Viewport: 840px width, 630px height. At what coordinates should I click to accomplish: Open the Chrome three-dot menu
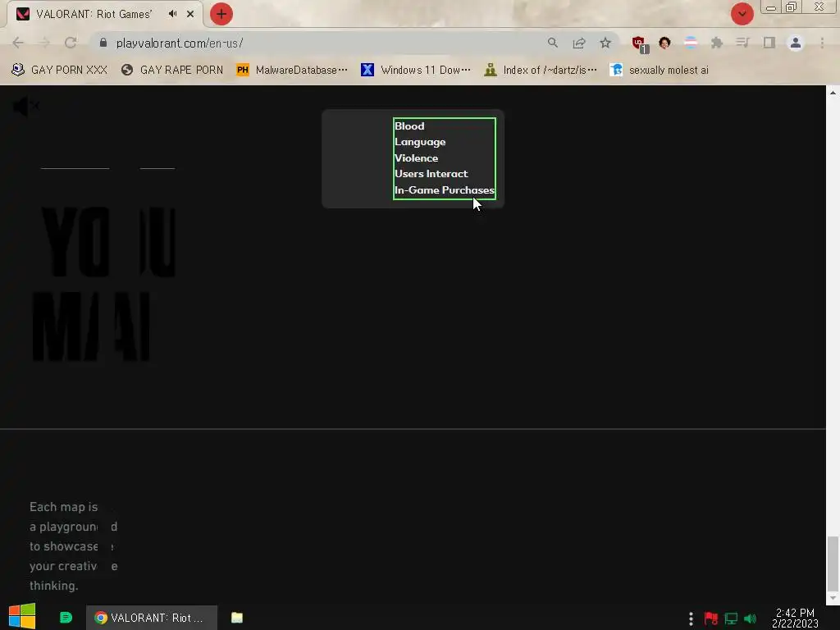[x=822, y=43]
